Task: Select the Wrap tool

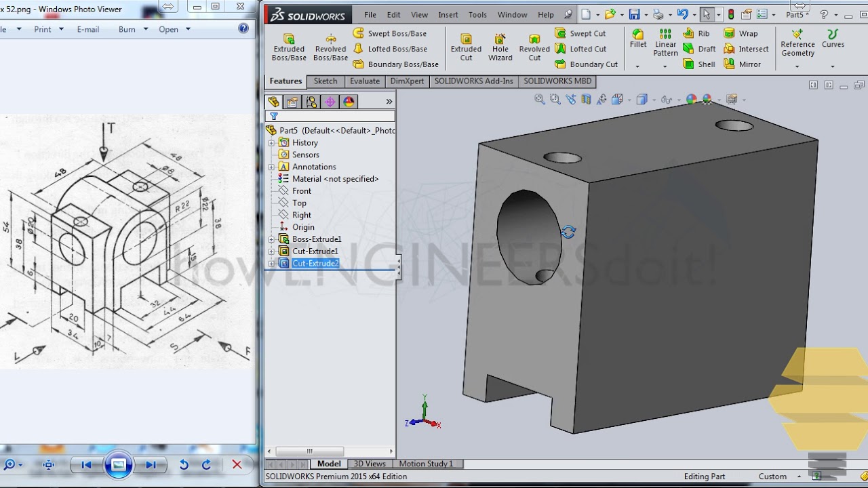Action: click(741, 33)
